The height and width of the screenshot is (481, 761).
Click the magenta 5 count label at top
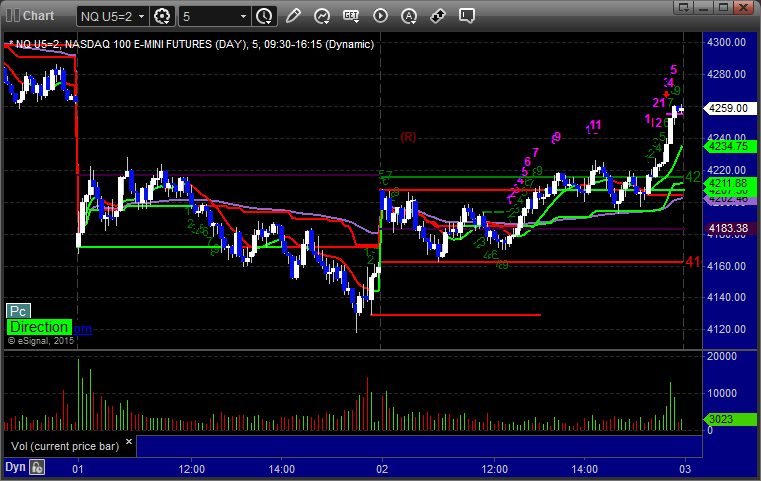coord(673,70)
